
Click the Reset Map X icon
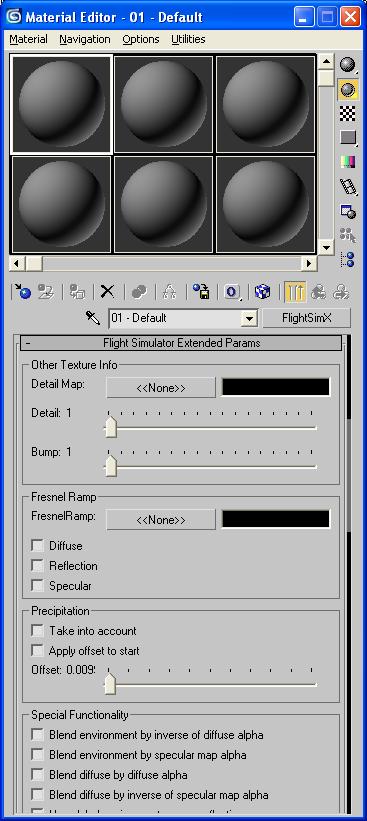pyautogui.click(x=107, y=292)
